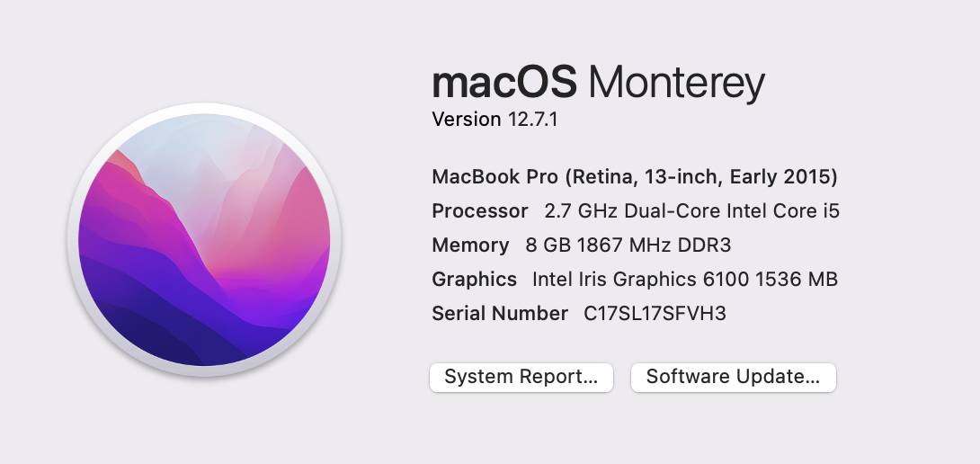Click the 12.7.1 version number
The width and height of the screenshot is (980, 464).
pos(533,120)
